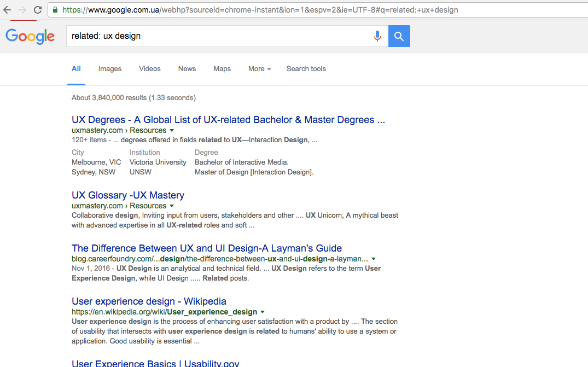Expand arrow beside Wikipedia result URL

click(263, 312)
